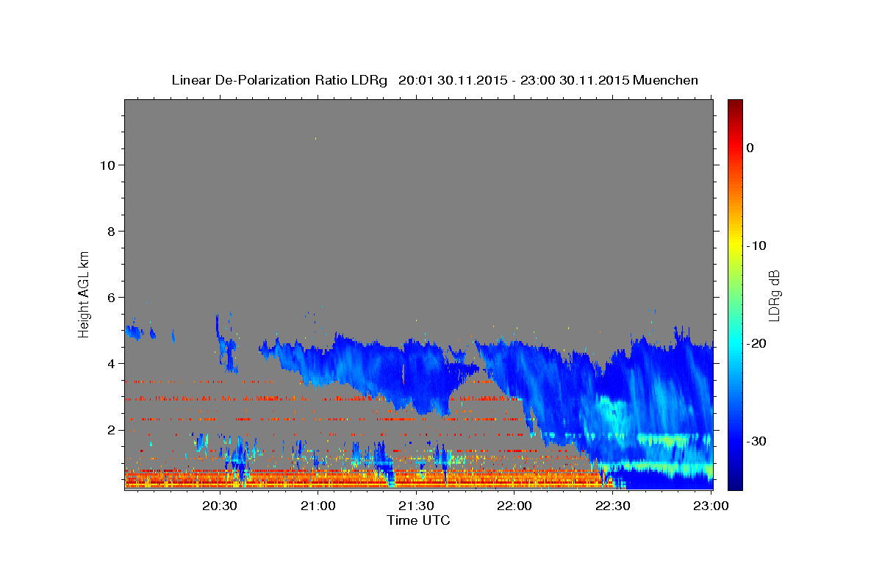This screenshot has height=588, width=882.
Task: Click the 'LDRg dB' colorbar label
Action: click(x=773, y=295)
